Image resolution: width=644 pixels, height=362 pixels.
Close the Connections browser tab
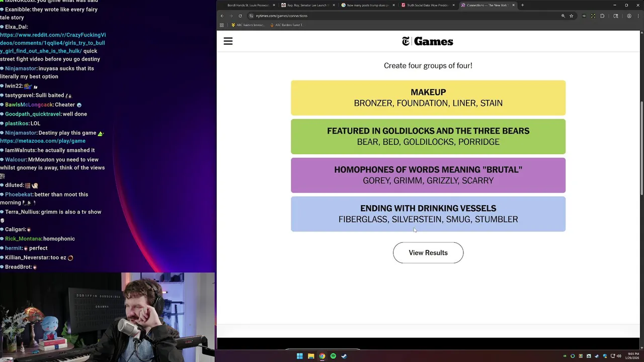[513, 5]
